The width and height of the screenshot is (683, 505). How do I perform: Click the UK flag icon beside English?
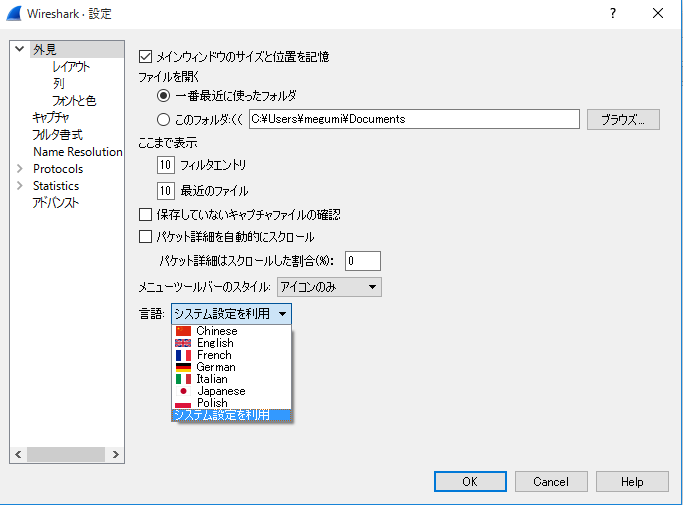pyautogui.click(x=183, y=343)
